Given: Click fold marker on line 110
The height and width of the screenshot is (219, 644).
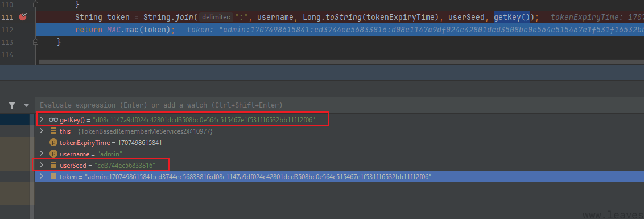Looking at the screenshot, I should [36, 4].
